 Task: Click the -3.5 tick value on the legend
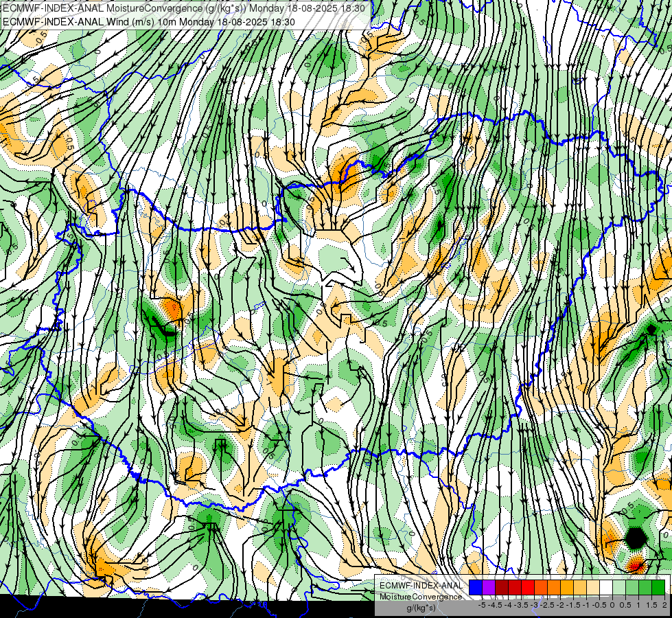coord(521,605)
